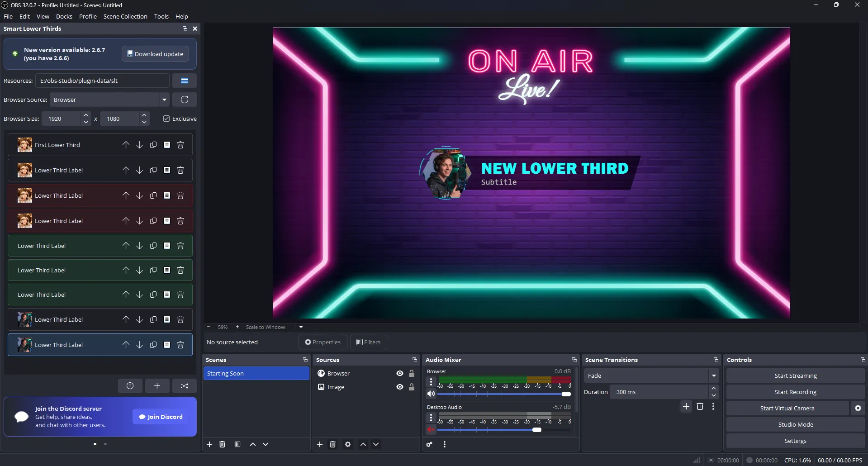The width and height of the screenshot is (868, 466).
Task: Open the resources folder browser
Action: coord(185,81)
